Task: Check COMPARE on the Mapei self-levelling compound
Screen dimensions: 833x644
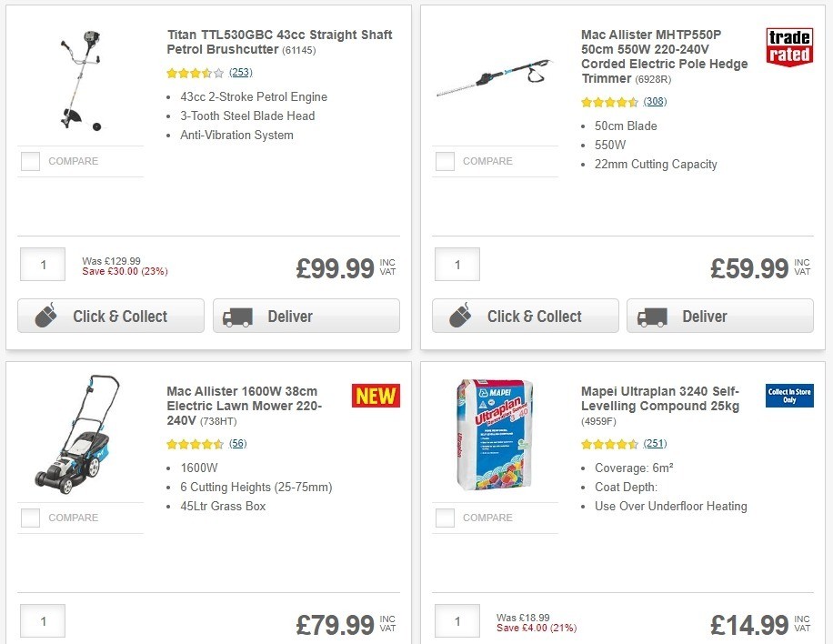Action: [444, 518]
